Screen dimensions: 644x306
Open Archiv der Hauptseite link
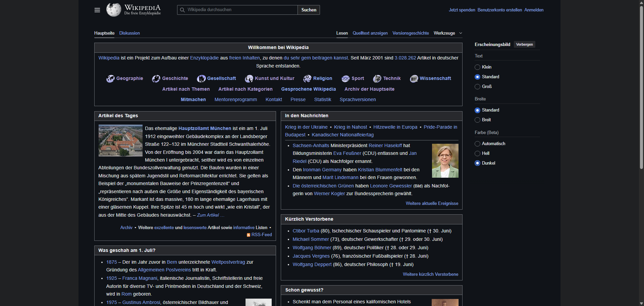point(369,89)
